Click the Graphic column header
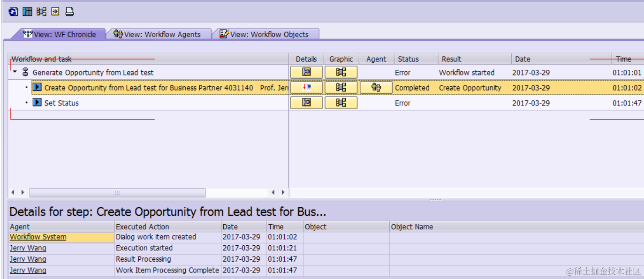The width and height of the screenshot is (644, 279). click(341, 59)
